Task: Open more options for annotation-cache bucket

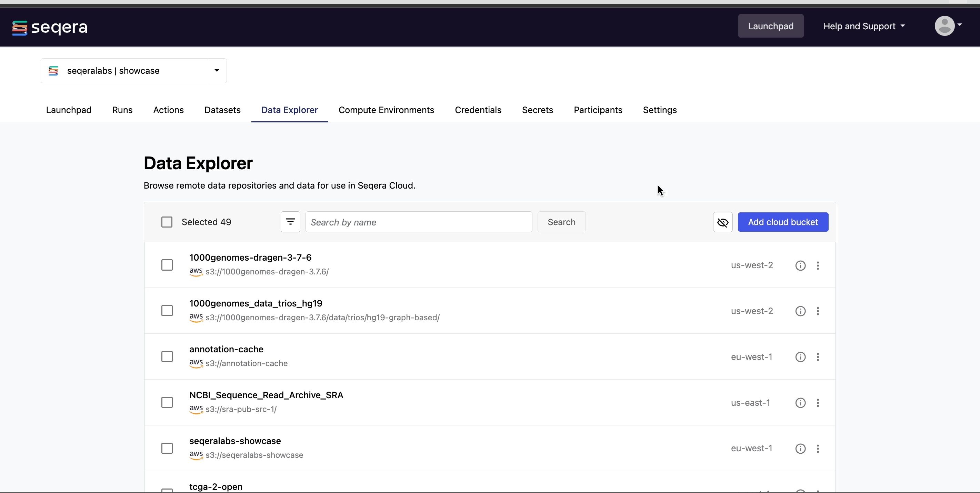Action: click(818, 357)
